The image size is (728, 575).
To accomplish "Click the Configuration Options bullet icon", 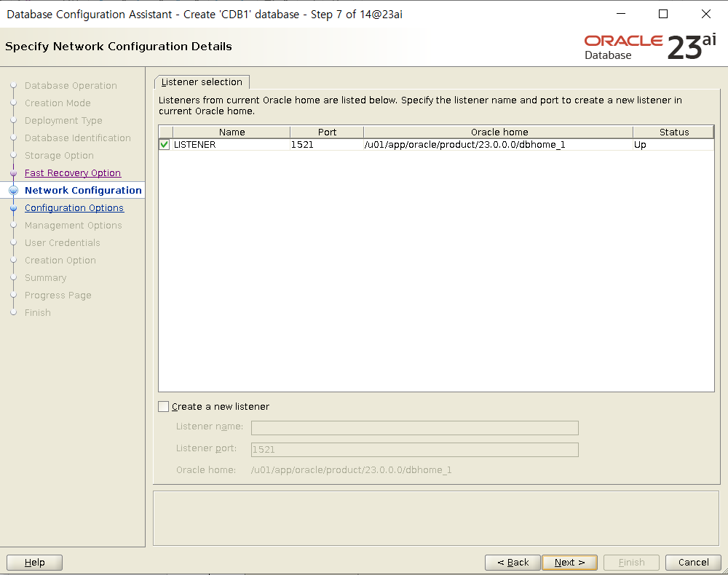I will 13,208.
